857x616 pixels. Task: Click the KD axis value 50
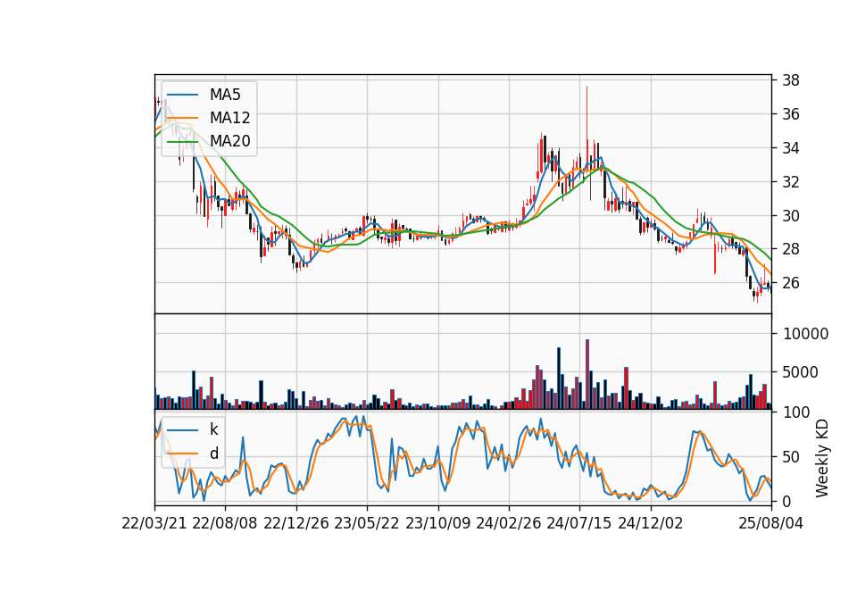click(791, 456)
